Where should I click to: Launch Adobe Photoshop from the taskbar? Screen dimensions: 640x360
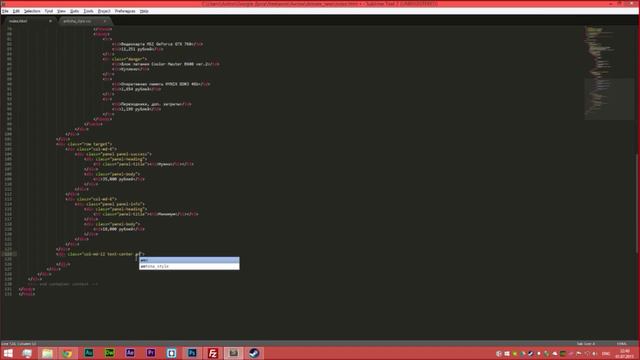(192, 353)
